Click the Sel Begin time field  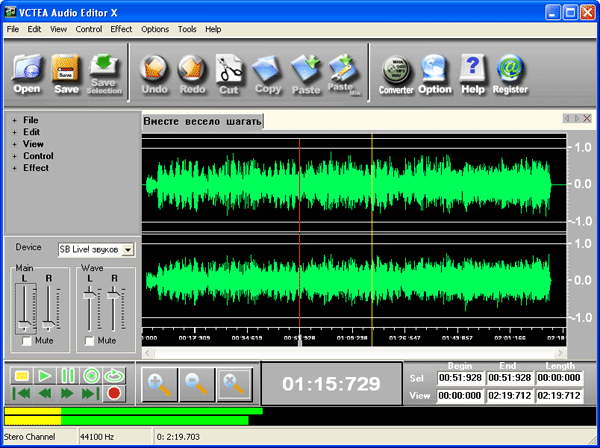click(x=460, y=379)
